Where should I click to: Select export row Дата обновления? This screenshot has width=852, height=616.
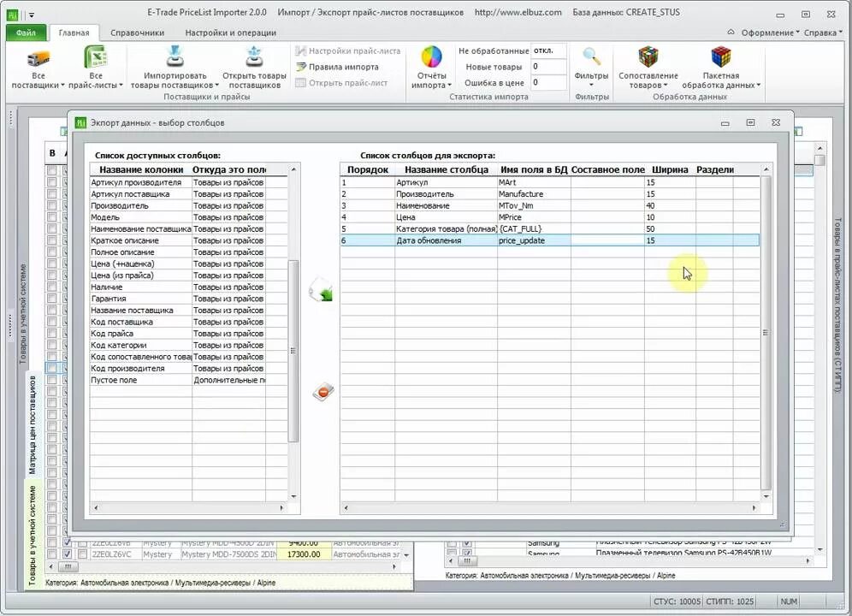tap(550, 240)
